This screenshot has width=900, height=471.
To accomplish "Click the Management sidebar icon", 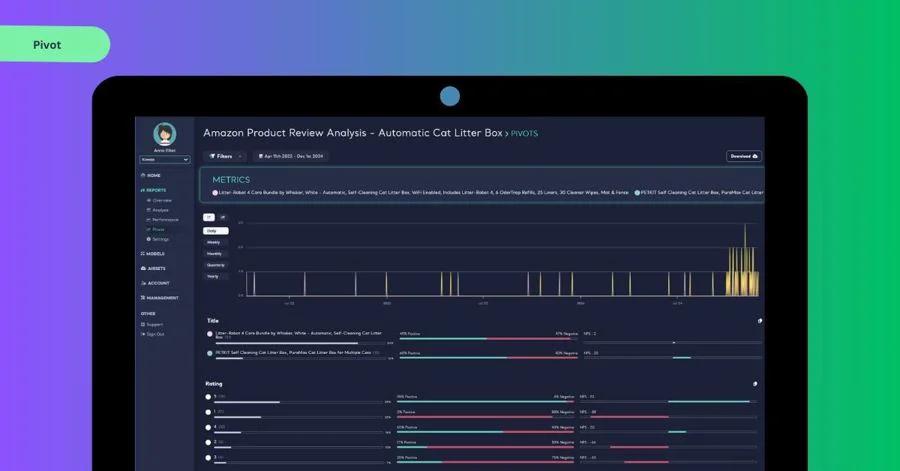I will click(143, 298).
